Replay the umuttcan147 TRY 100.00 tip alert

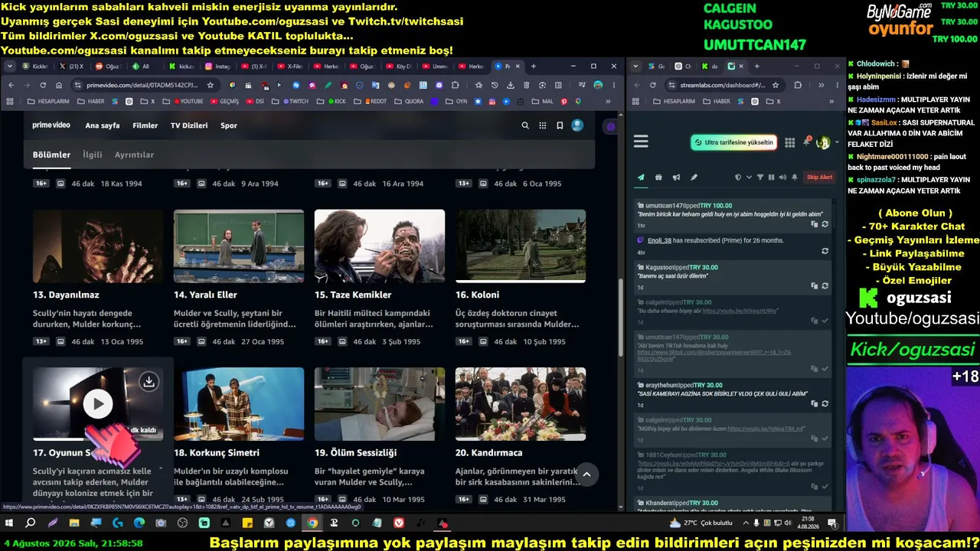[825, 224]
